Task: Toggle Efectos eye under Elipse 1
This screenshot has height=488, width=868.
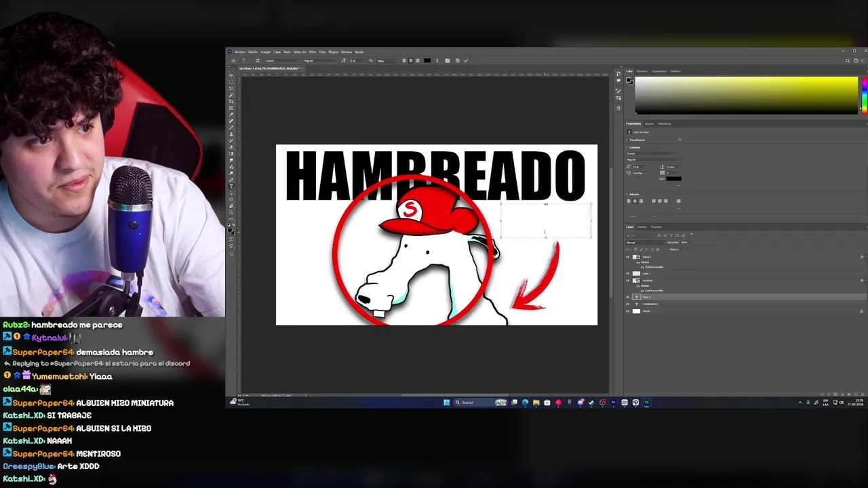Action: pos(638,262)
